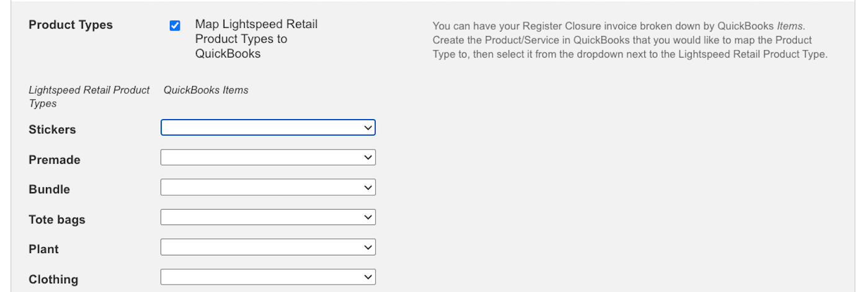This screenshot has width=868, height=292.
Task: Click the Tote bags product type label
Action: (57, 219)
